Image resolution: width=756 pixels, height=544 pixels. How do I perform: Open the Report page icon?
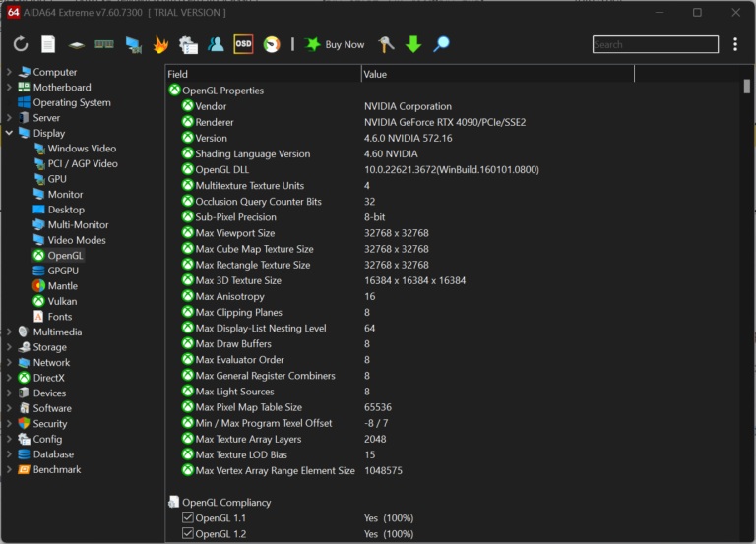48,44
